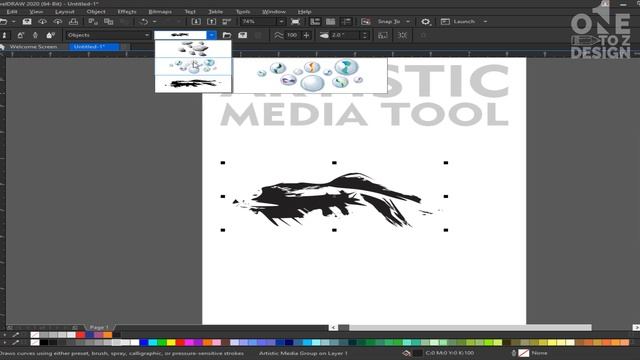
Task: Click the stroke width stepper arrows
Action: tap(365, 35)
